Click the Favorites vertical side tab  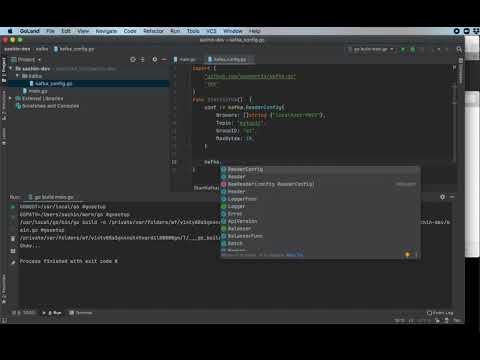coord(4,289)
